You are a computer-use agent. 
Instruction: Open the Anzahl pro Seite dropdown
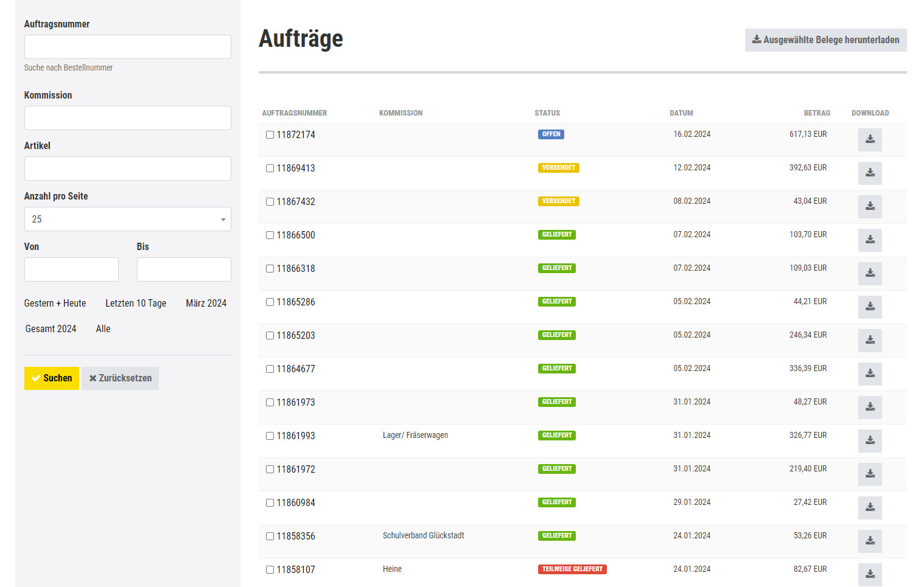coord(128,219)
